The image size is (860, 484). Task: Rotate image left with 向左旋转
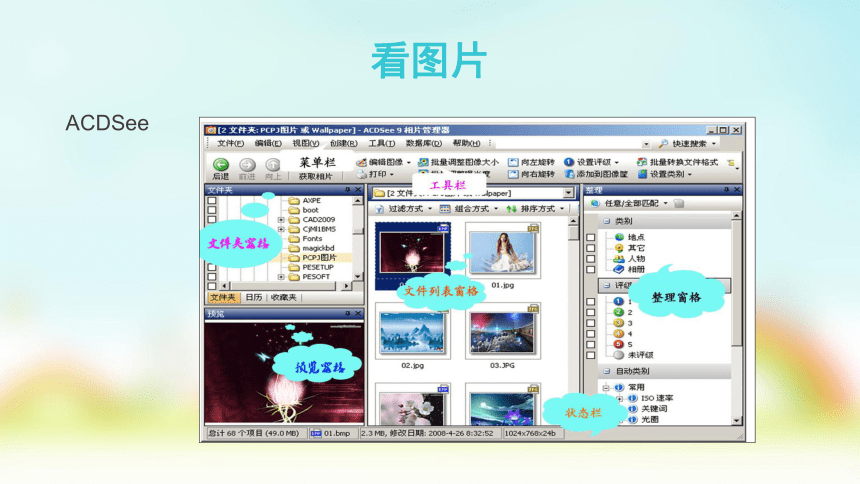tap(531, 162)
